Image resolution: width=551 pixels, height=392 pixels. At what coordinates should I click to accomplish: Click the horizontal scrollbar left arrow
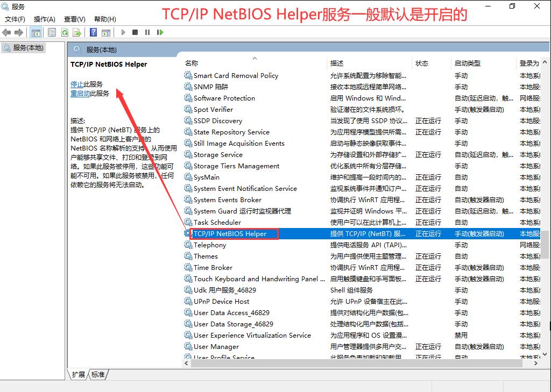coord(186,364)
